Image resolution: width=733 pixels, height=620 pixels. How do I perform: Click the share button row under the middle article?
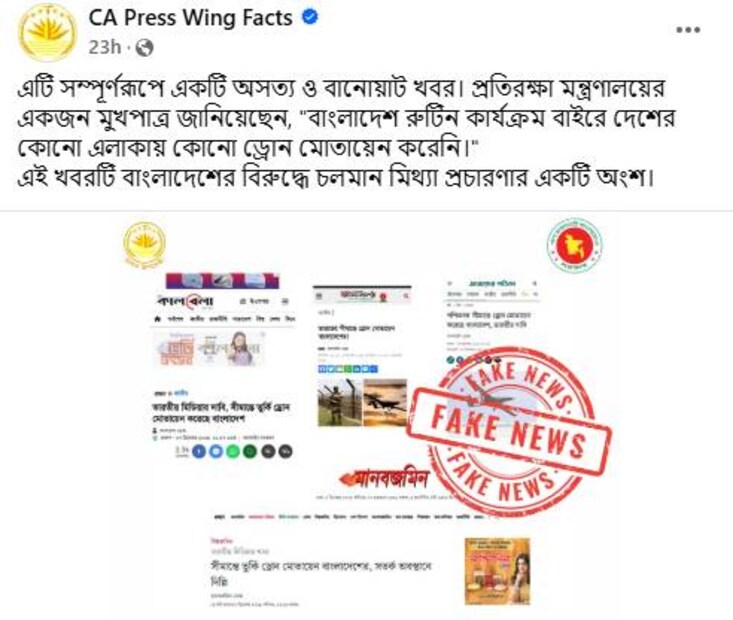(x=348, y=369)
